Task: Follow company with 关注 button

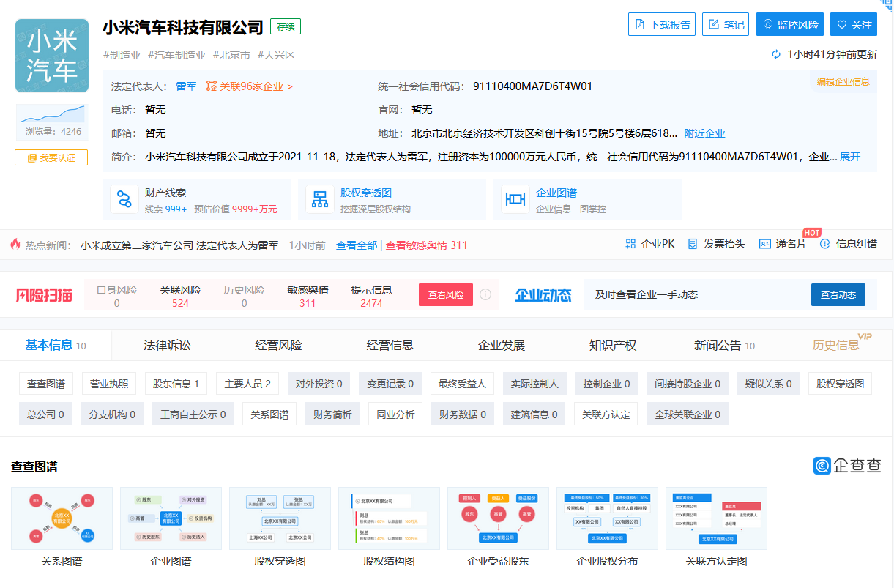Action: pyautogui.click(x=854, y=24)
